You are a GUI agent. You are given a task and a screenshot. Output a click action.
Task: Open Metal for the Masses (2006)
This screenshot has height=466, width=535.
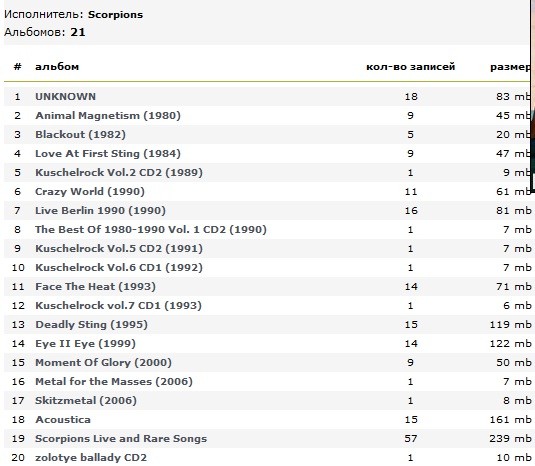(114, 381)
